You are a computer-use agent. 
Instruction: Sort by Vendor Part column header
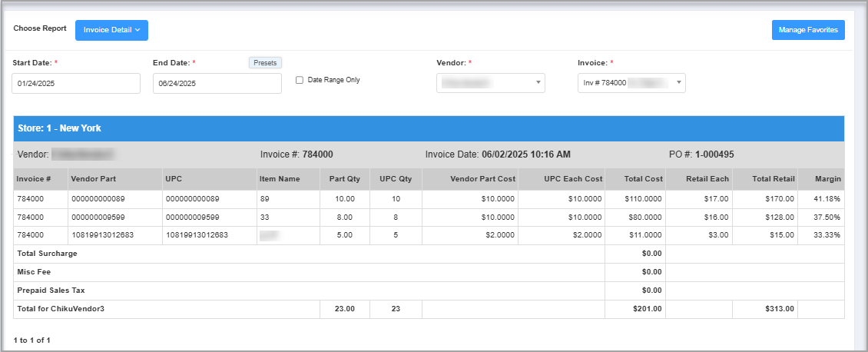click(93, 179)
